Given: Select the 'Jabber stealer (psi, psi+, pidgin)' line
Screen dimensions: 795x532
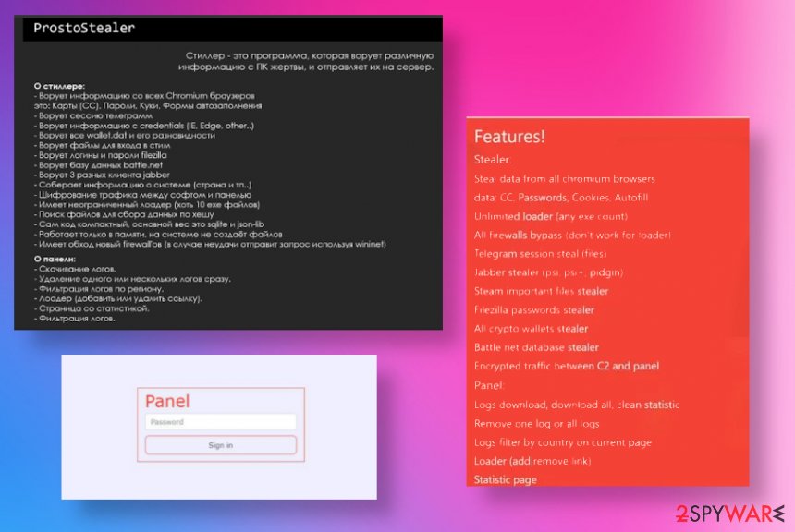Looking at the screenshot, I should (x=548, y=272).
